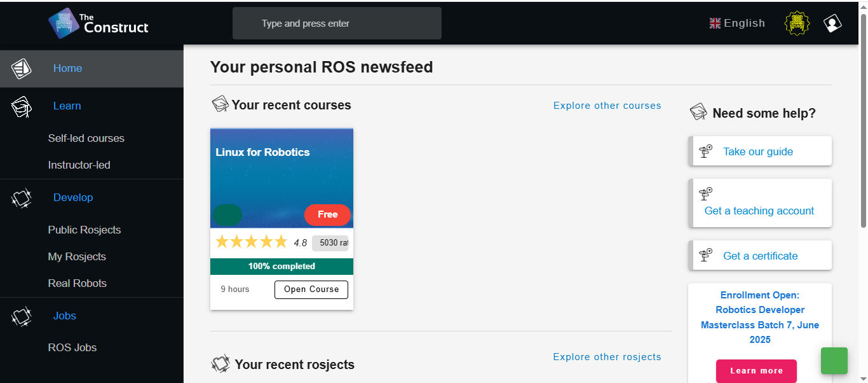
Task: Click the 4.8 rating score text
Action: pos(301,242)
